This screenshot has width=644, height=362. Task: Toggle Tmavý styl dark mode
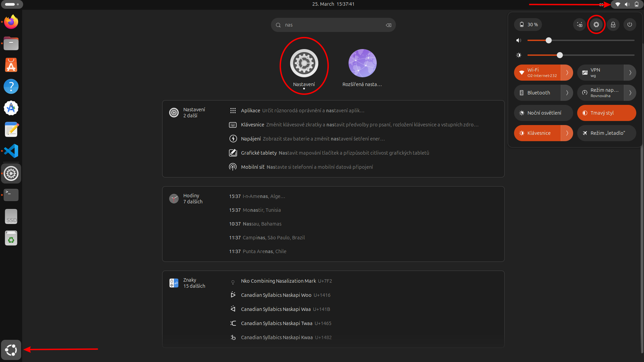606,113
